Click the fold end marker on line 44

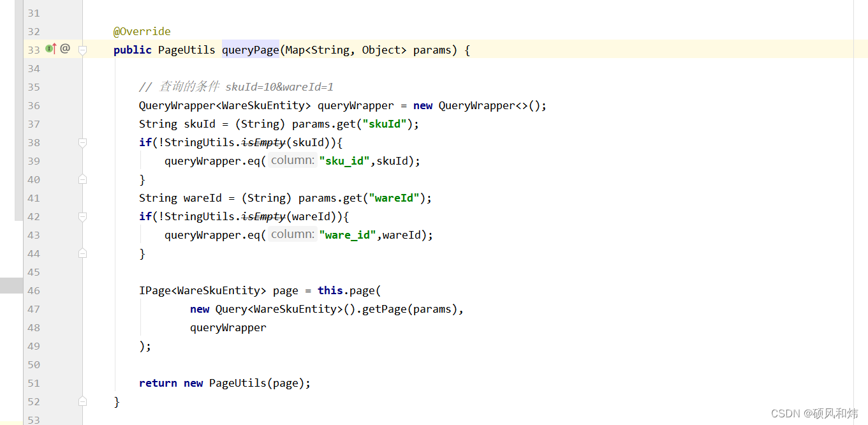pyautogui.click(x=82, y=253)
